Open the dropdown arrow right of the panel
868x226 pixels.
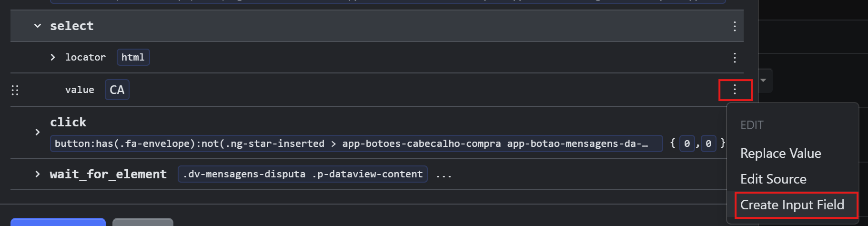point(763,80)
